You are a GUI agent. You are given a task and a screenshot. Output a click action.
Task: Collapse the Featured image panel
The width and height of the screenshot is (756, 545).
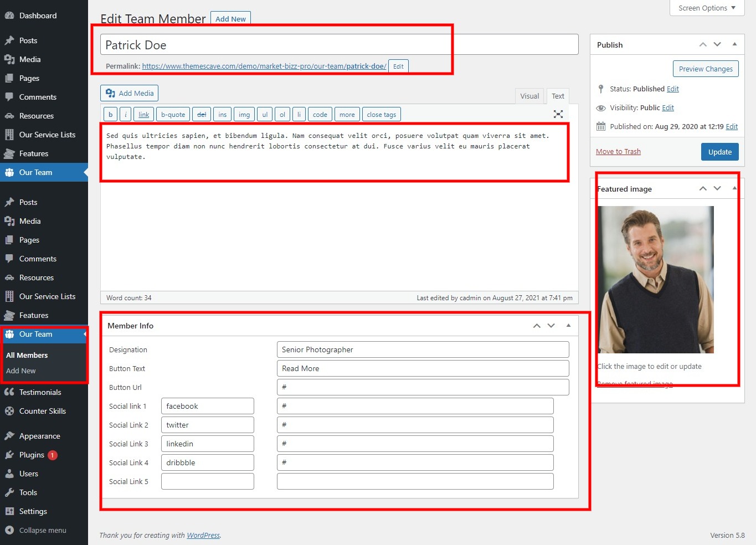pos(734,188)
